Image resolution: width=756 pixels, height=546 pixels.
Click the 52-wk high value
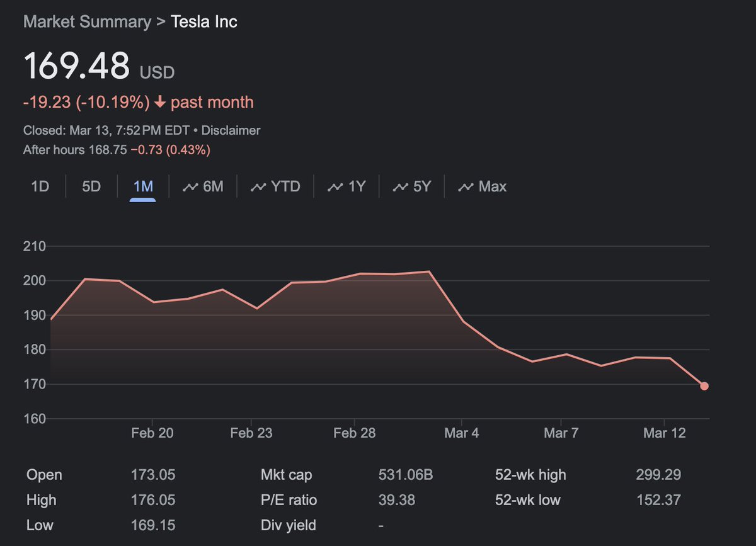pos(658,475)
